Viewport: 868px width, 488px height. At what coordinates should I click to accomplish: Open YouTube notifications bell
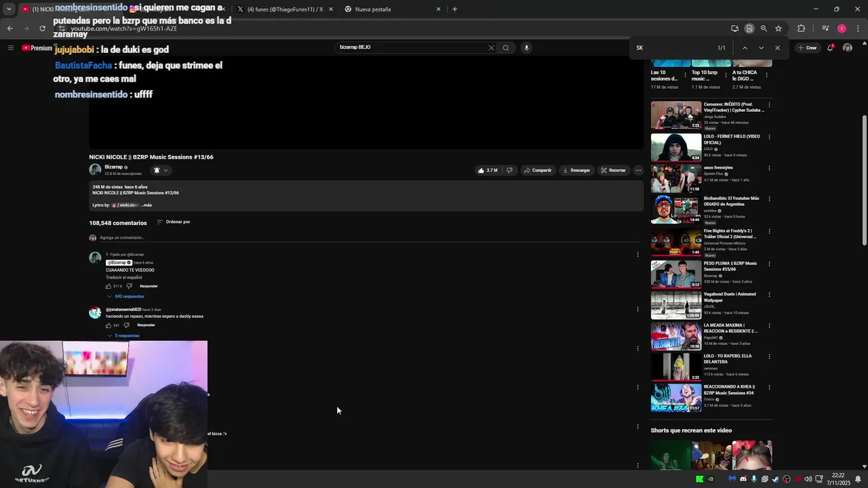[x=830, y=47]
